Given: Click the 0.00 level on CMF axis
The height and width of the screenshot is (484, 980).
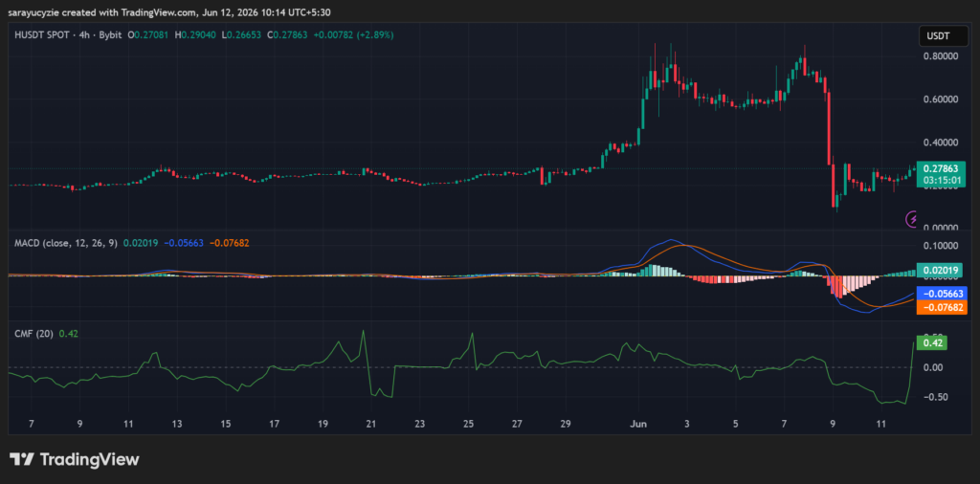Looking at the screenshot, I should click(x=934, y=367).
